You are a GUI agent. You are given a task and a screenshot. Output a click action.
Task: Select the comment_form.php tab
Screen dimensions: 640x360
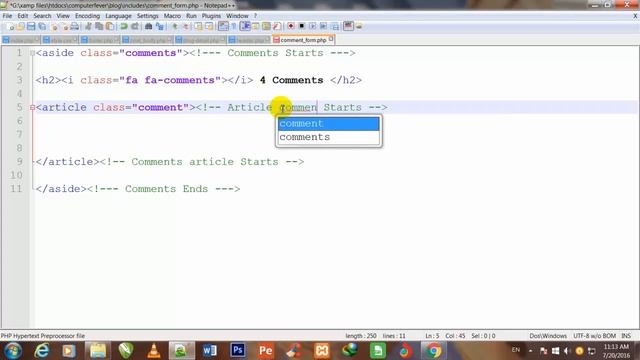pos(303,40)
